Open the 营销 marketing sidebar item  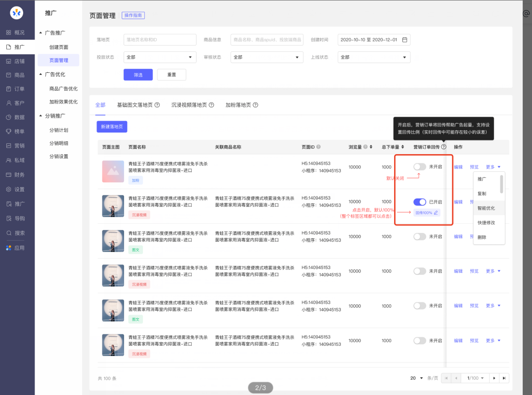pos(15,146)
